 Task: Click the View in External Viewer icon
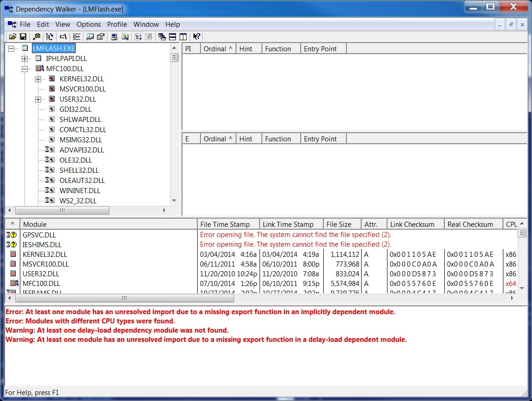click(90, 36)
